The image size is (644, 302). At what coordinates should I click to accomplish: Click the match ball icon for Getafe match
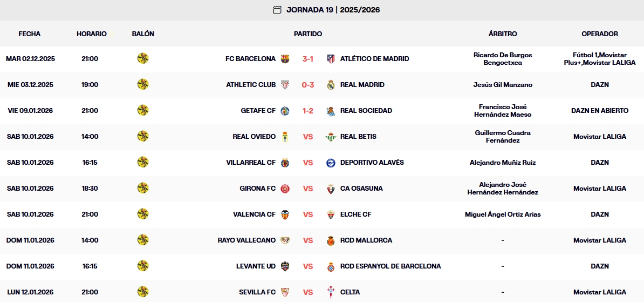click(x=143, y=111)
